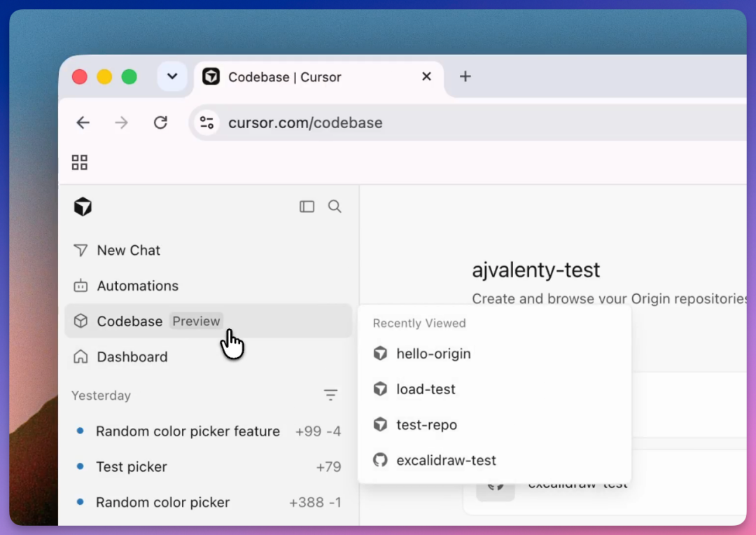Toggle the sidebar panel icon

coord(307,207)
